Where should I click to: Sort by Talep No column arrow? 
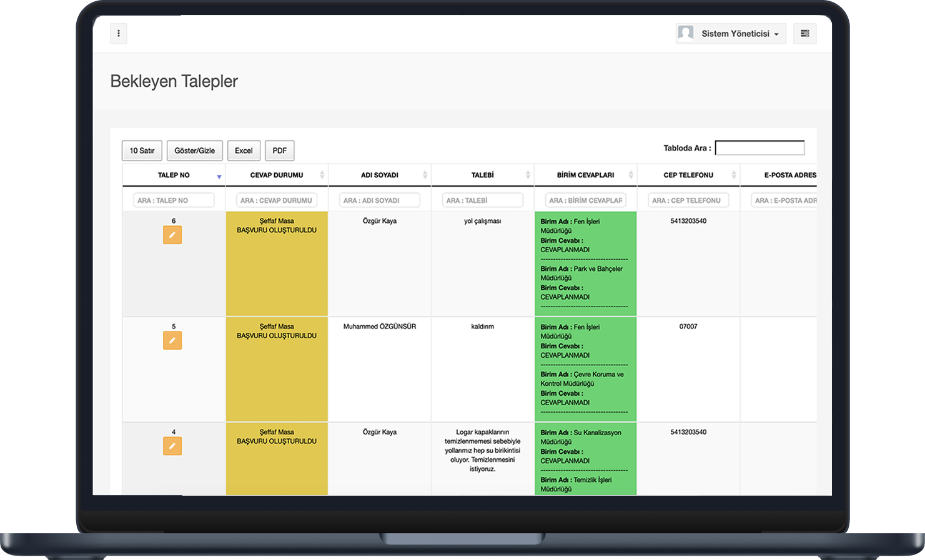point(219,176)
